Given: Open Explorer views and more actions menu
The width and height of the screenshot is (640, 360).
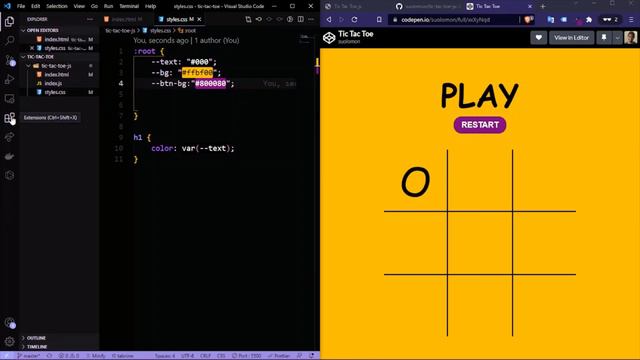Looking at the screenshot, I should [x=90, y=19].
